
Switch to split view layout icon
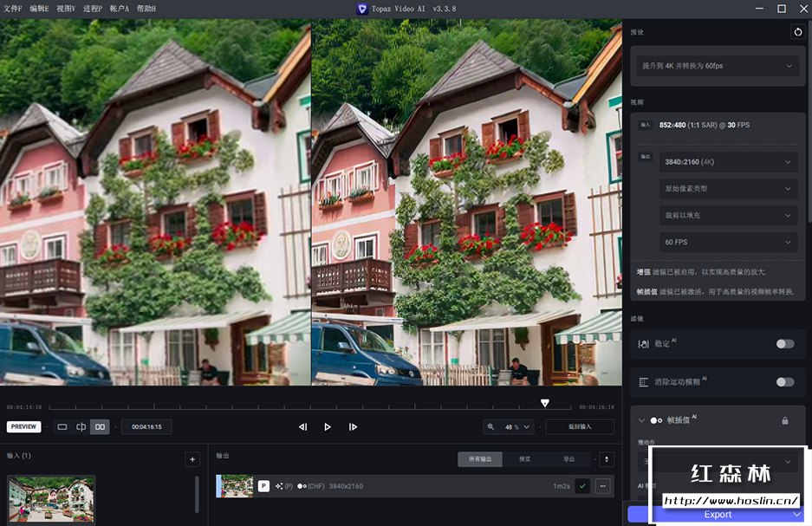coord(81,426)
